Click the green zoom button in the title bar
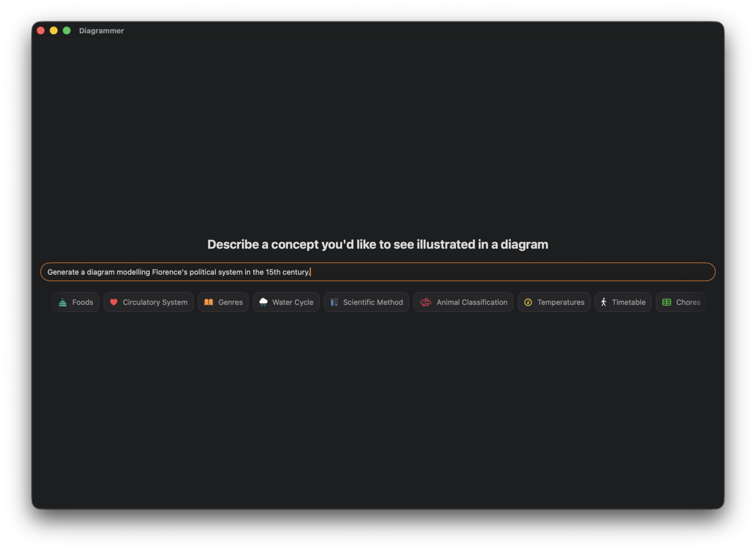Screen dimensions: 756x551 66,30
